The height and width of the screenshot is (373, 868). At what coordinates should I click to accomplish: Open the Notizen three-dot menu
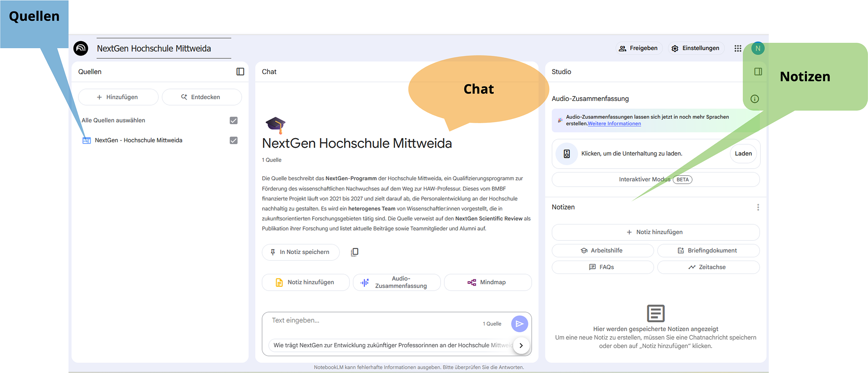coord(758,207)
